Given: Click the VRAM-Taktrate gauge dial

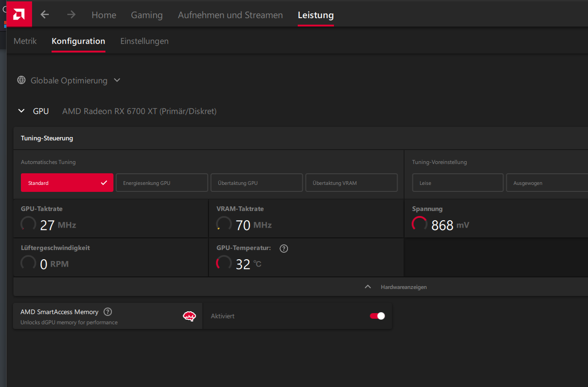Looking at the screenshot, I should coord(224,224).
